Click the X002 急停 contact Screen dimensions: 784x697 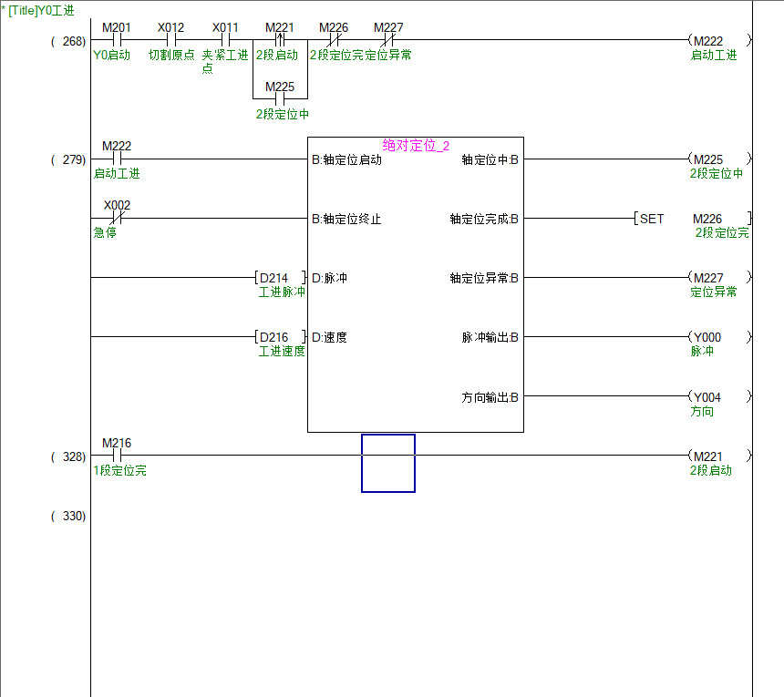(116, 219)
